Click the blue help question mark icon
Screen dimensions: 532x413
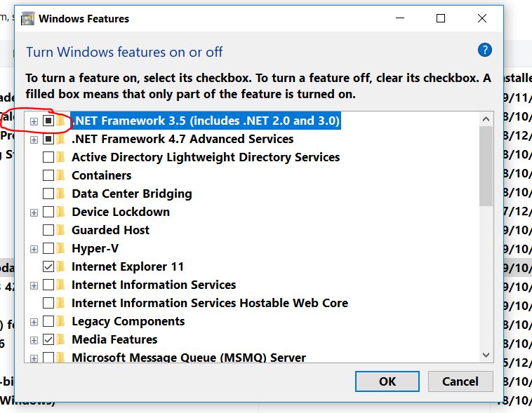[x=485, y=50]
